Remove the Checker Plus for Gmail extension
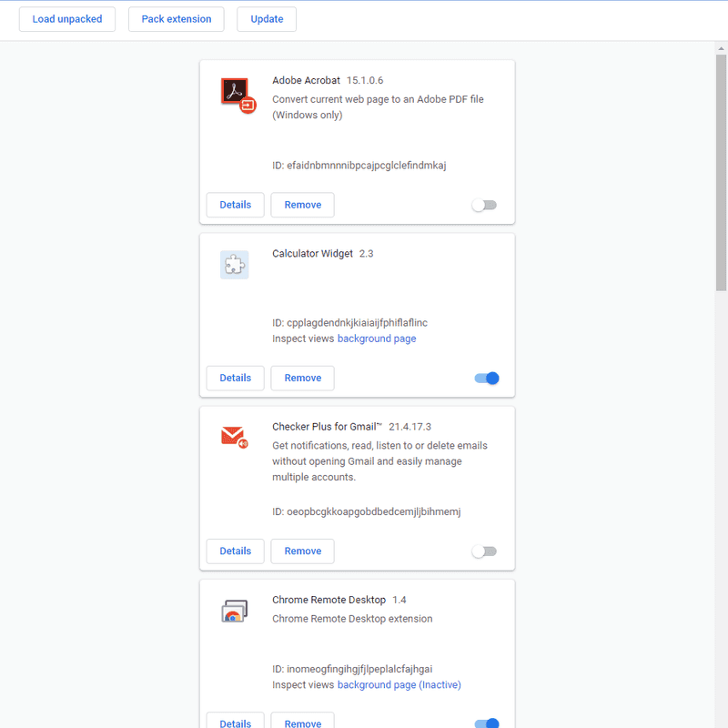 [303, 551]
